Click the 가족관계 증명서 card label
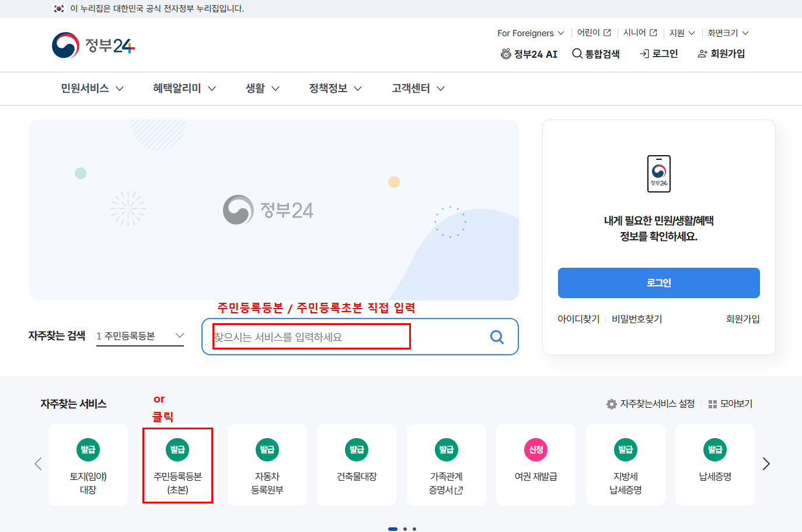This screenshot has height=532, width=802. click(x=447, y=483)
